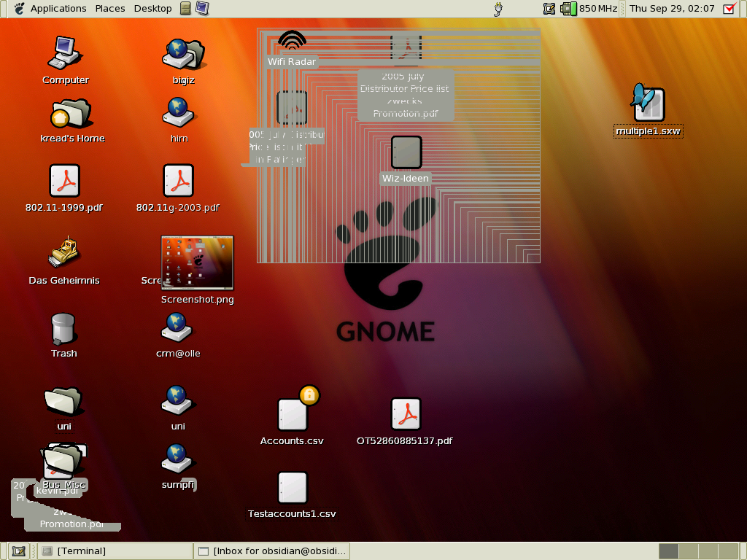The height and width of the screenshot is (560, 747).
Task: Open the OT52860885137.pdf file
Action: point(405,414)
